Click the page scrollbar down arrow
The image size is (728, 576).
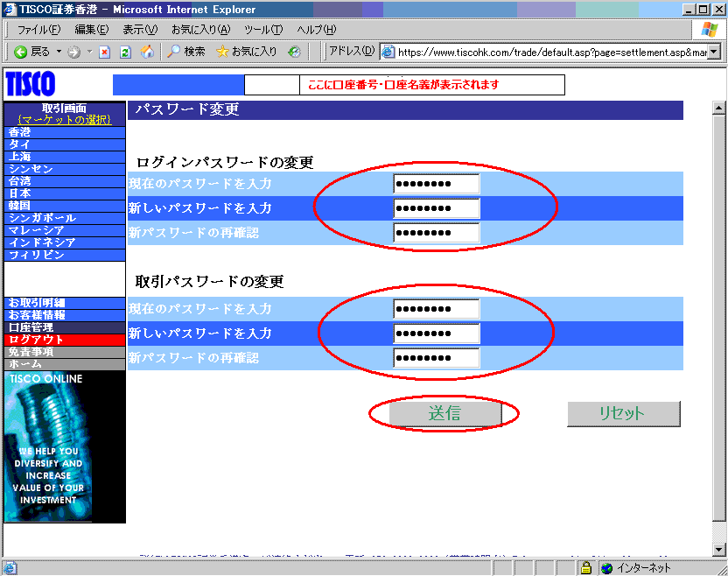click(718, 550)
